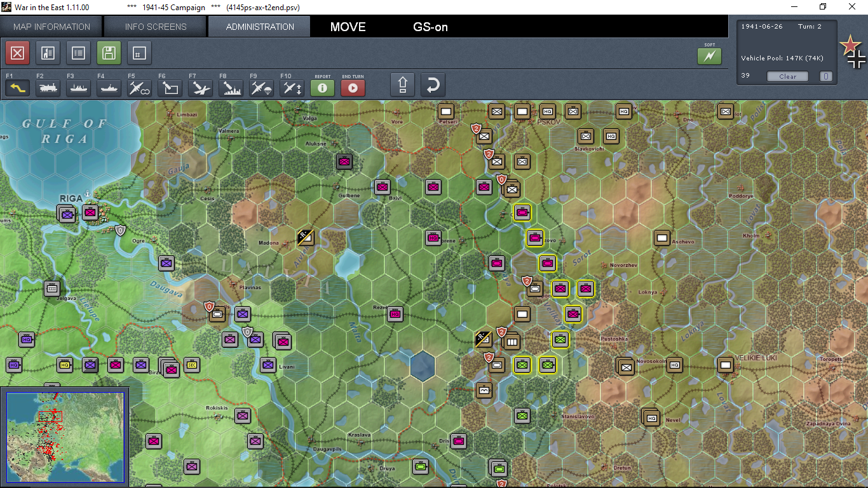Click the red X exit game button

coord(17,53)
